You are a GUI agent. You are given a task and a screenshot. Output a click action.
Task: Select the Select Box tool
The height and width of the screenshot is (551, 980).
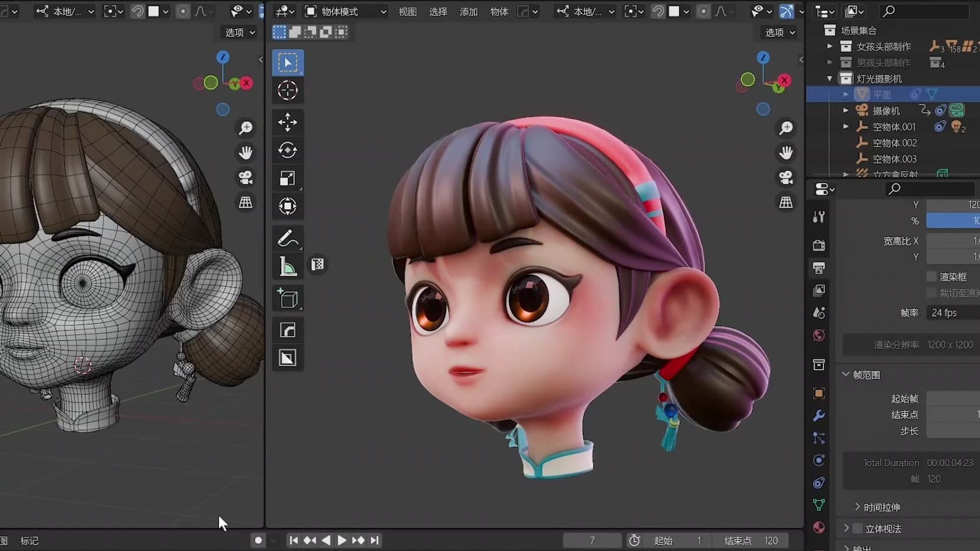click(288, 62)
